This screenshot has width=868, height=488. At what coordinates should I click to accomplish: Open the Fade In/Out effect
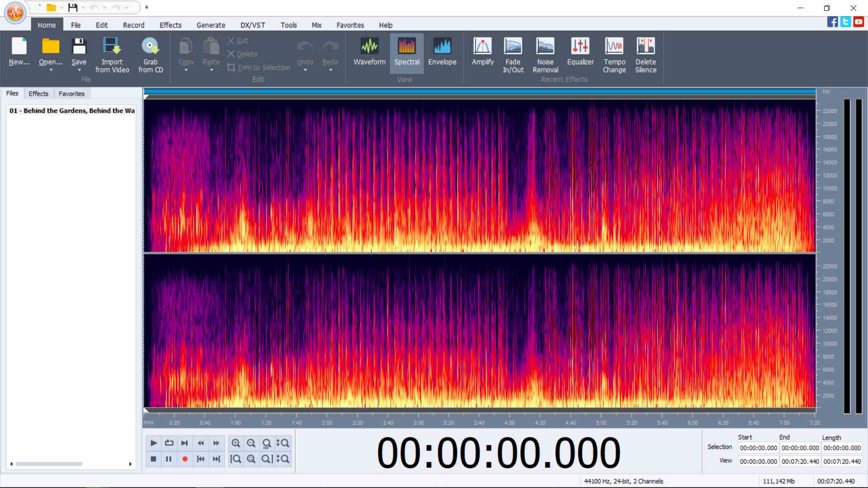pos(513,54)
